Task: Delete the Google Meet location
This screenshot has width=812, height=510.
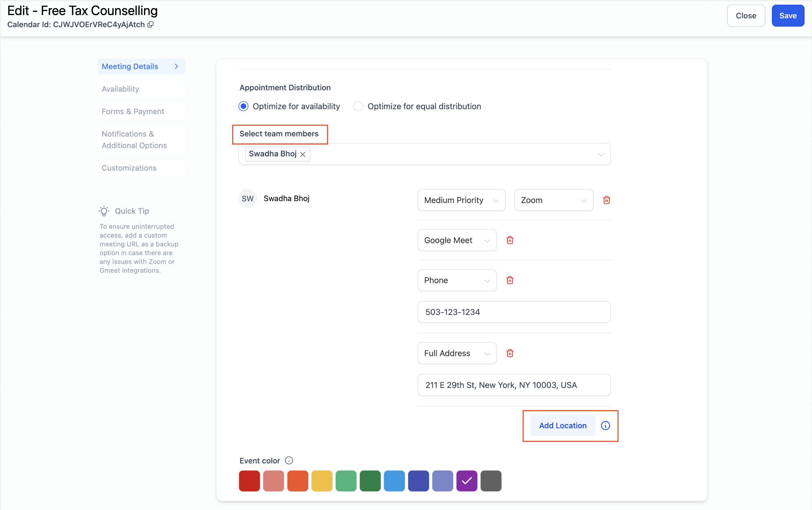Action: 510,240
